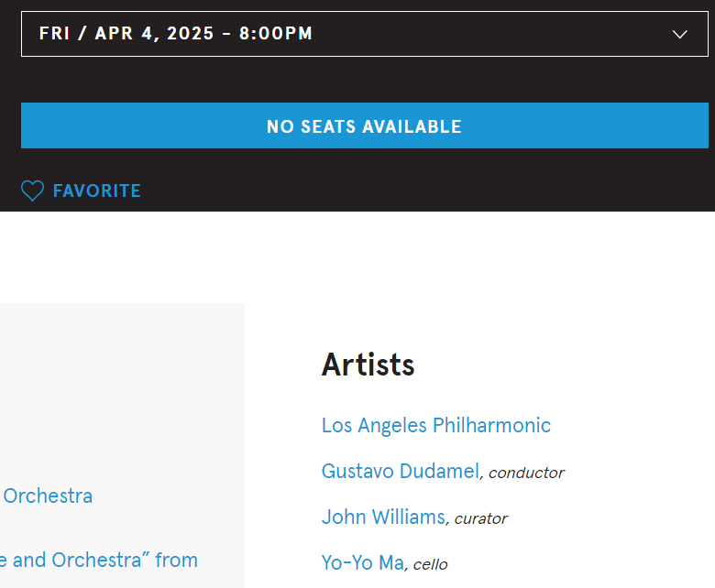Open the Los Angeles Philharmonic artist link
This screenshot has height=588, width=715.
pos(436,425)
